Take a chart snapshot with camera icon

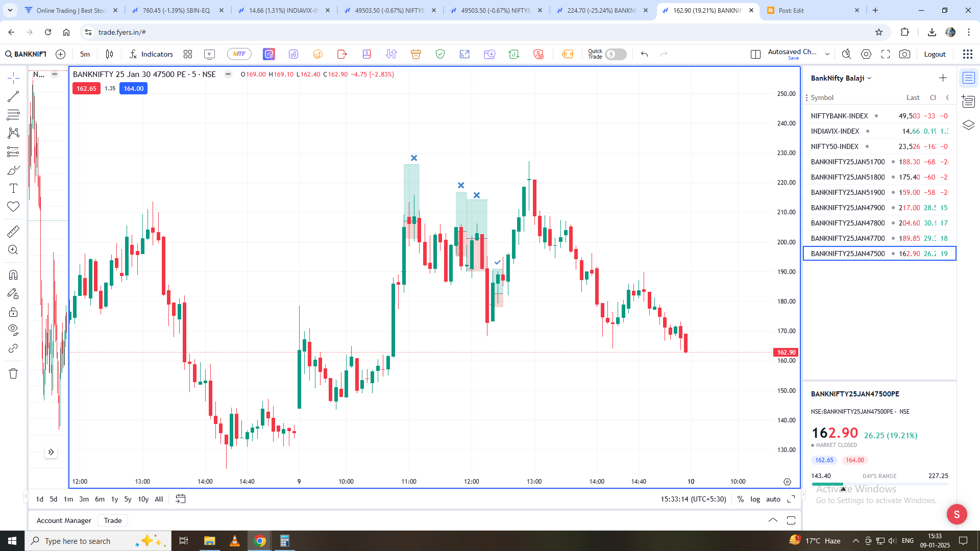pos(904,54)
